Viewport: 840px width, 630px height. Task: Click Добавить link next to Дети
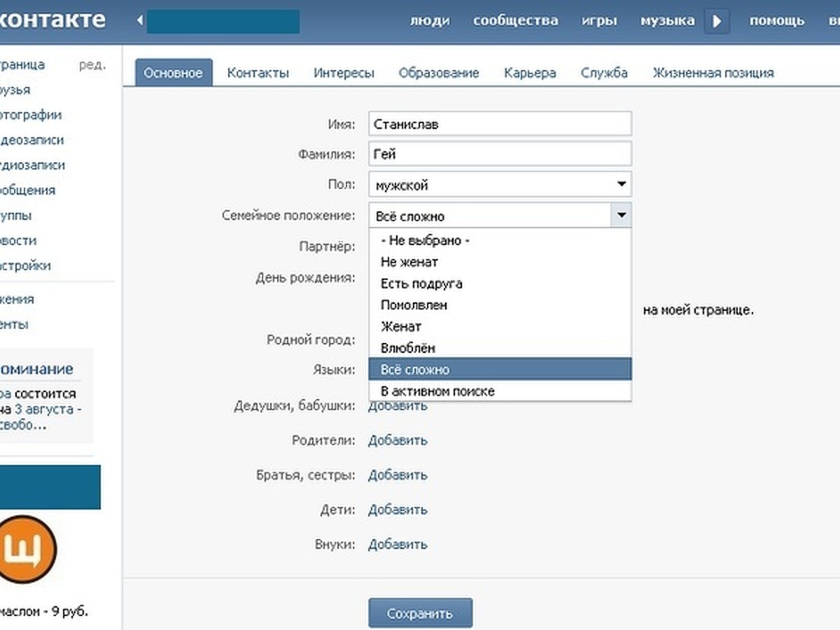tap(398, 510)
